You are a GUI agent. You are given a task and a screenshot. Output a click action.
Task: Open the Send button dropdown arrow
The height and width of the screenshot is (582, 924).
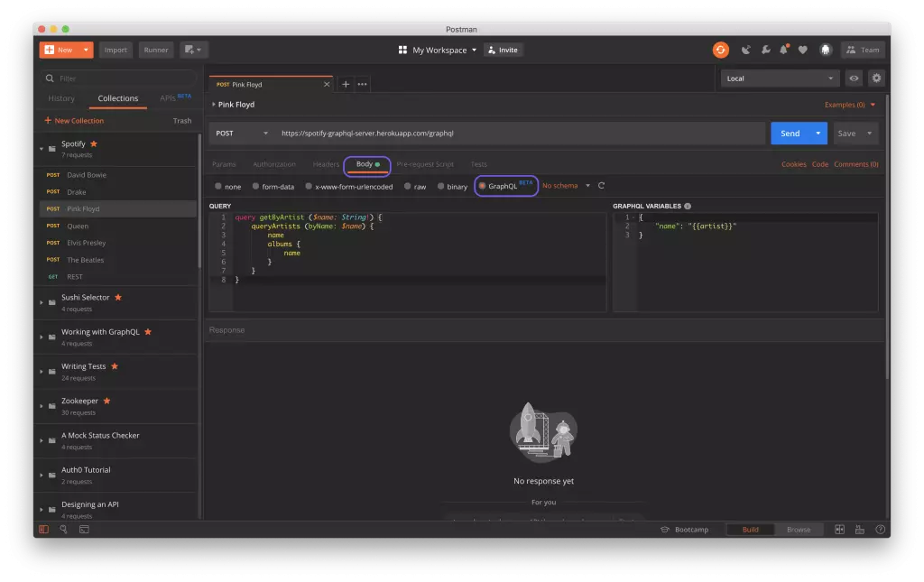pyautogui.click(x=818, y=134)
